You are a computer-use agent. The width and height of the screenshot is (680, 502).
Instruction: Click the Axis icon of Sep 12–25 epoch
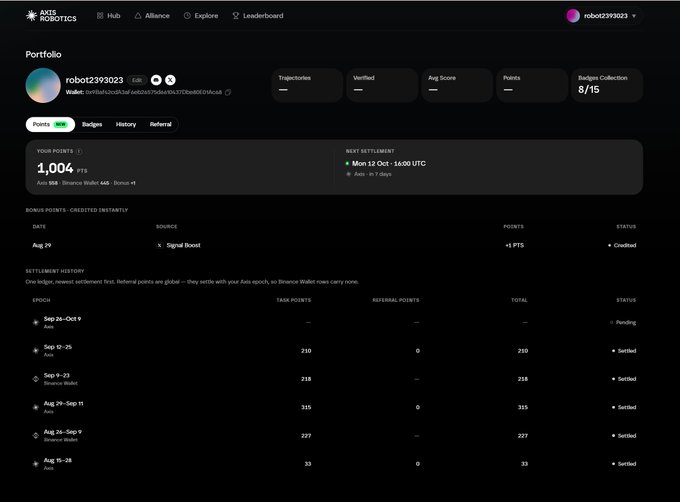click(x=36, y=350)
